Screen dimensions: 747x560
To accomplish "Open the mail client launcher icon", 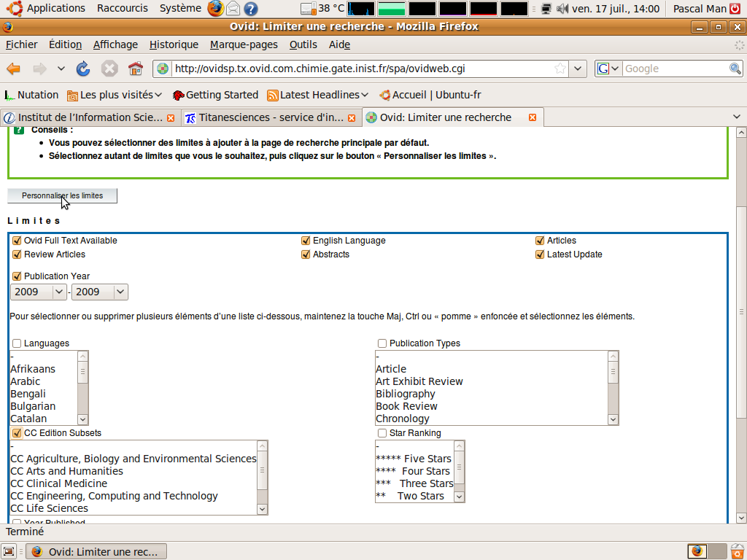I will coord(233,8).
